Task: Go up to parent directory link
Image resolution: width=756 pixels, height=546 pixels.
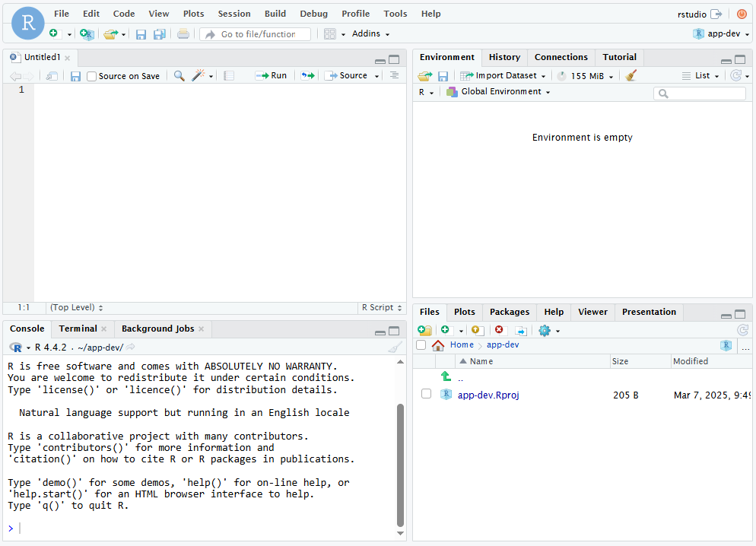Action: click(460, 378)
